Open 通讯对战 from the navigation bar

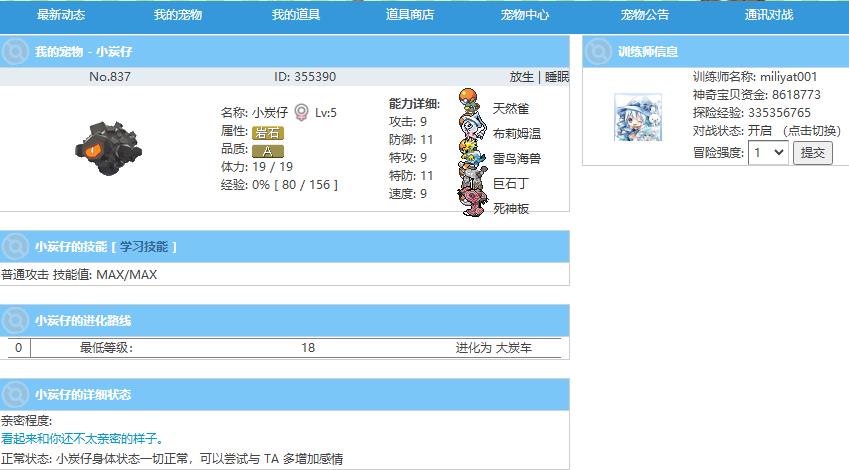pos(768,15)
